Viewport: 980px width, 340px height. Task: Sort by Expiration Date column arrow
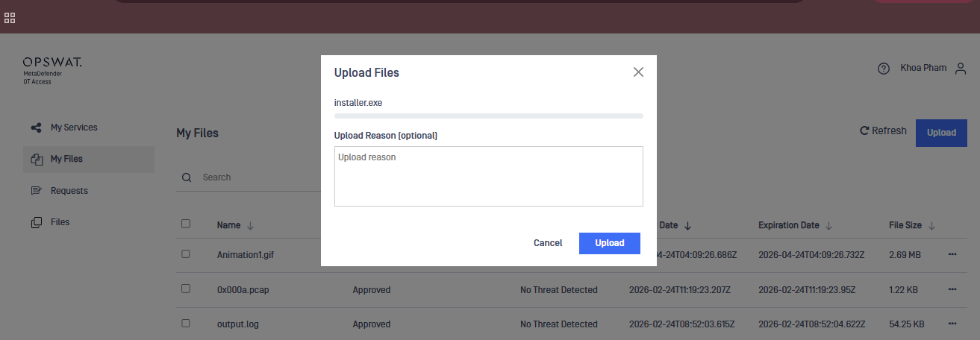[x=828, y=225]
